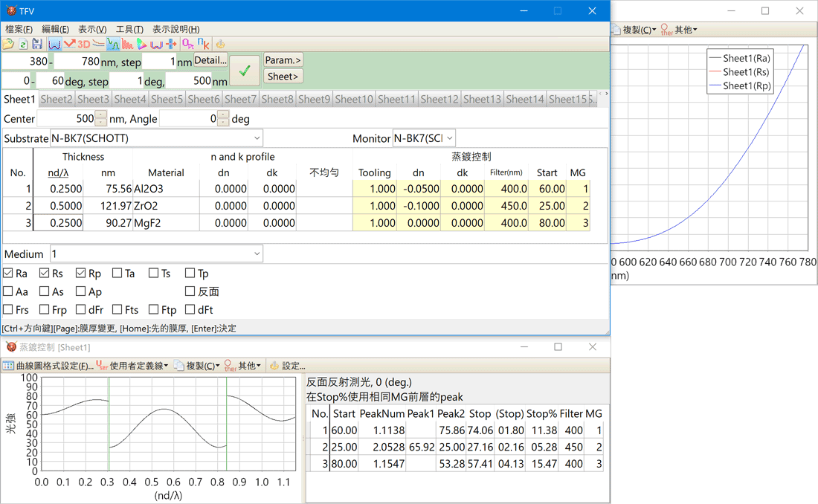Increase the Center wavelength with the up stepper
This screenshot has width=818, height=504.
click(101, 115)
